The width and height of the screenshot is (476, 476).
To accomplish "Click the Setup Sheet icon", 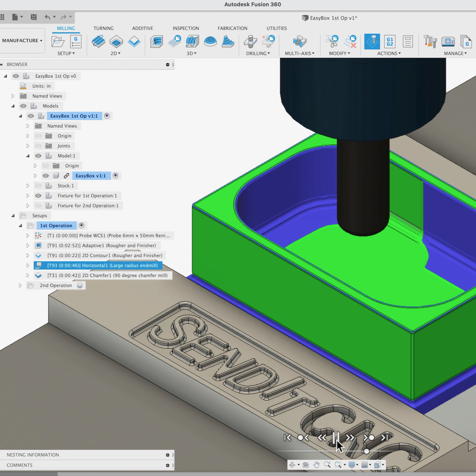I will click(x=408, y=42).
